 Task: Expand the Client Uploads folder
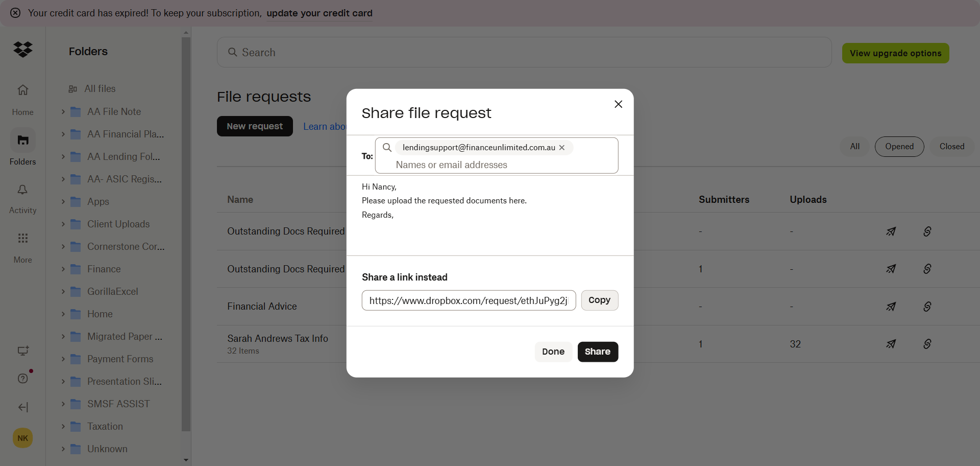point(63,224)
